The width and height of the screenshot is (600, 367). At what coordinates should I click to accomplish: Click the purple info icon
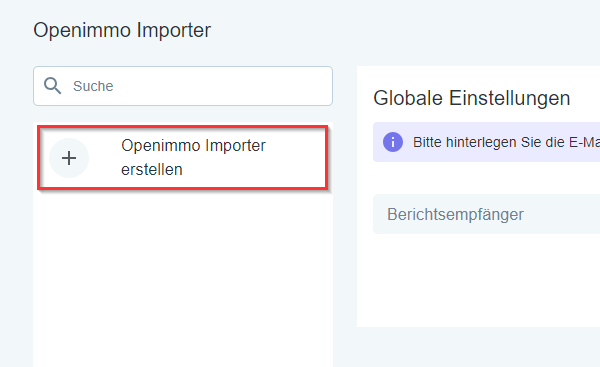(393, 142)
